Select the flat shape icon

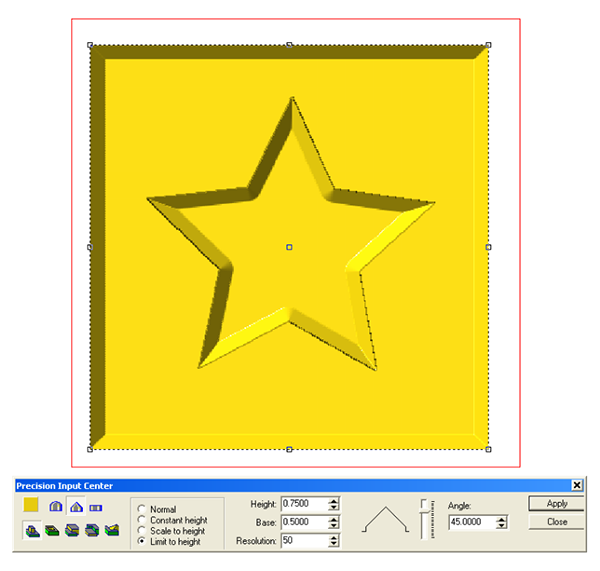tap(96, 508)
